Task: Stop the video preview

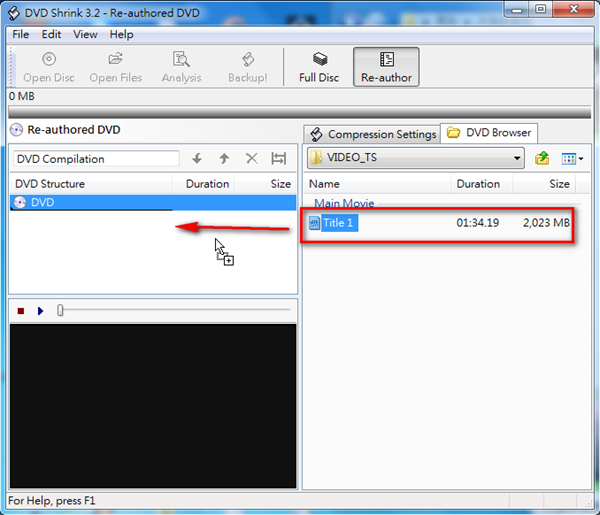Action: (21, 311)
